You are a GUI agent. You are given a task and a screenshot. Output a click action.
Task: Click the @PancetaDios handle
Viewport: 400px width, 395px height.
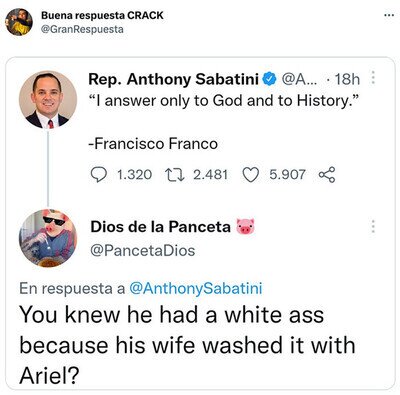click(x=143, y=251)
